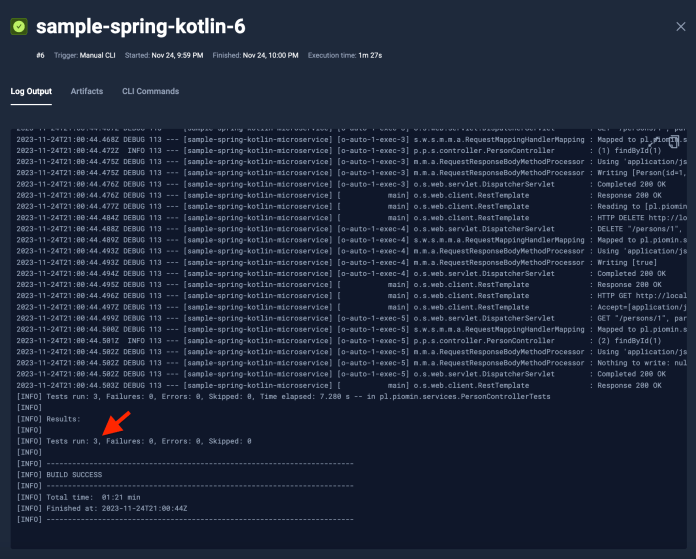The image size is (696, 559).
Task: Click the log line with Writing [Person(id=1,
Action: pyautogui.click(x=352, y=173)
